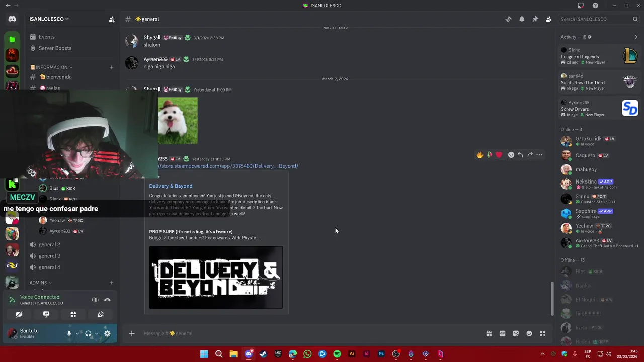Screen dimensions: 644x362
Task: Select member mabugoy in member list
Action: pyautogui.click(x=599, y=170)
